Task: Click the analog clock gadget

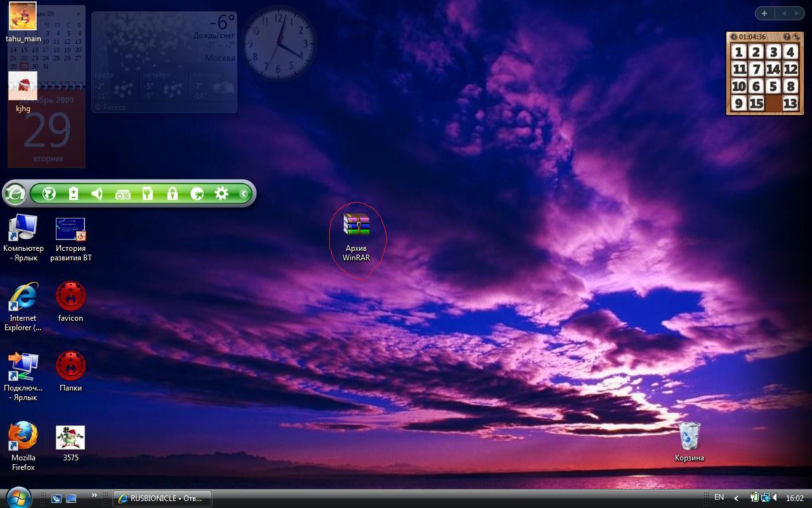Action: point(279,43)
